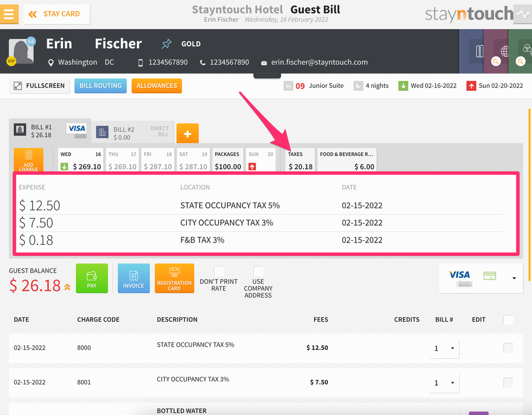The height and width of the screenshot is (415, 532).
Task: Open the Packages tab
Action: (228, 160)
